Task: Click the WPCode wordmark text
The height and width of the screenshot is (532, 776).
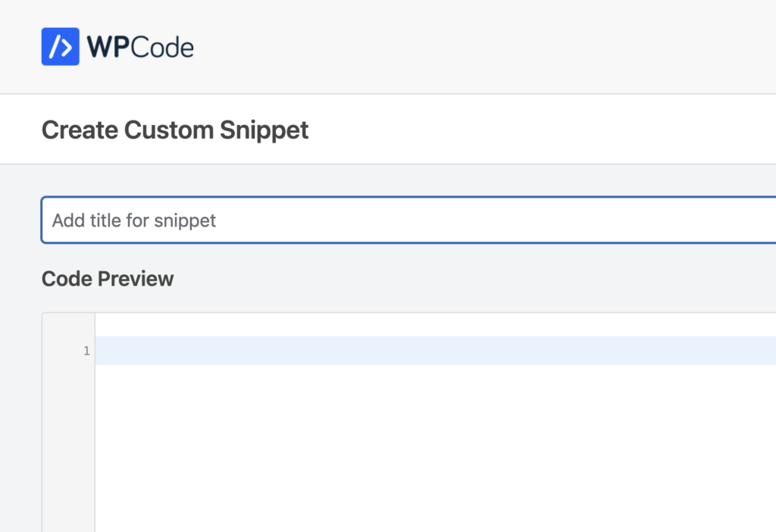Action: click(x=140, y=48)
